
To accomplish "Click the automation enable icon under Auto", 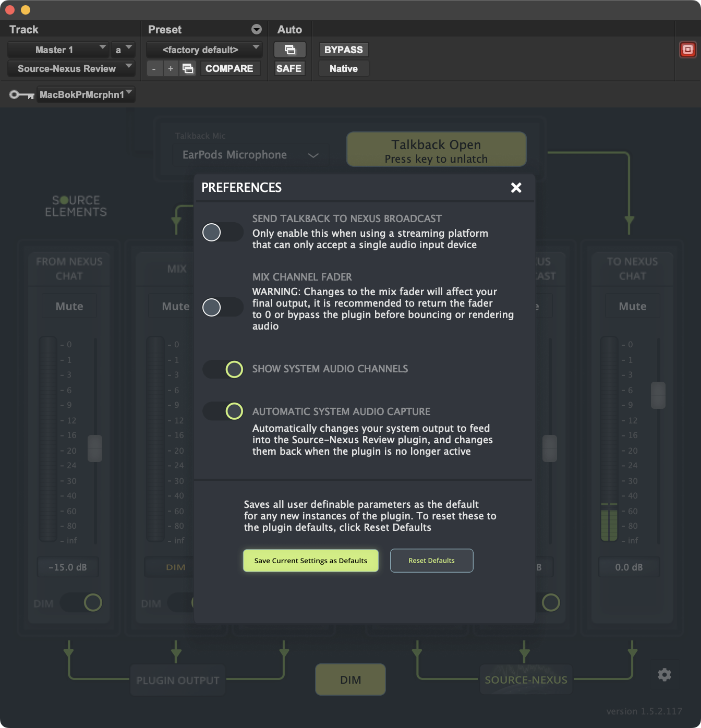I will pyautogui.click(x=289, y=50).
